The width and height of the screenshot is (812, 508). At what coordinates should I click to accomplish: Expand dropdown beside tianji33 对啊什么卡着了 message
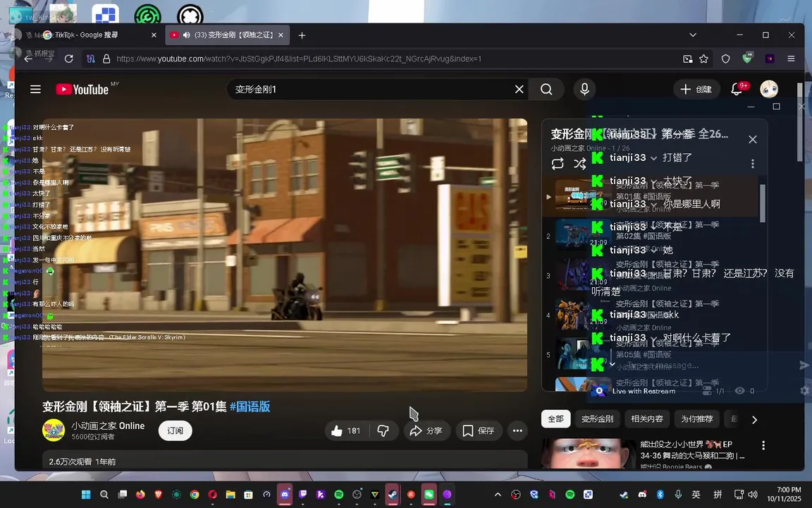653,339
